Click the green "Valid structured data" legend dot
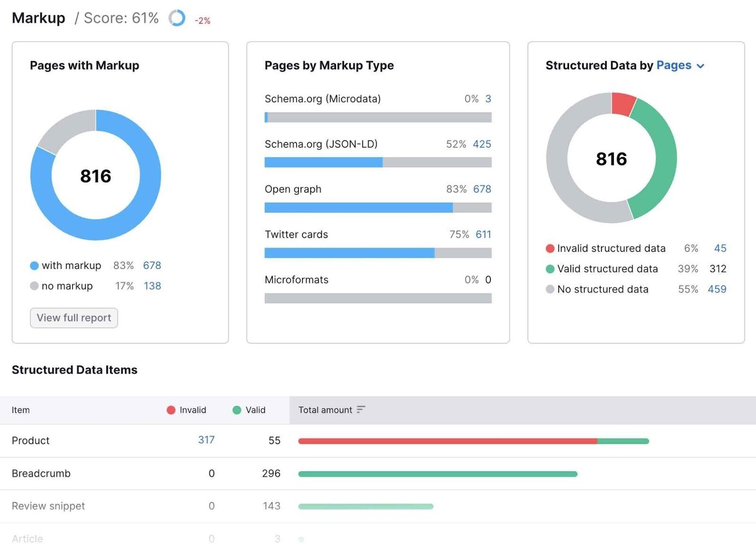The image size is (756, 554). click(549, 269)
